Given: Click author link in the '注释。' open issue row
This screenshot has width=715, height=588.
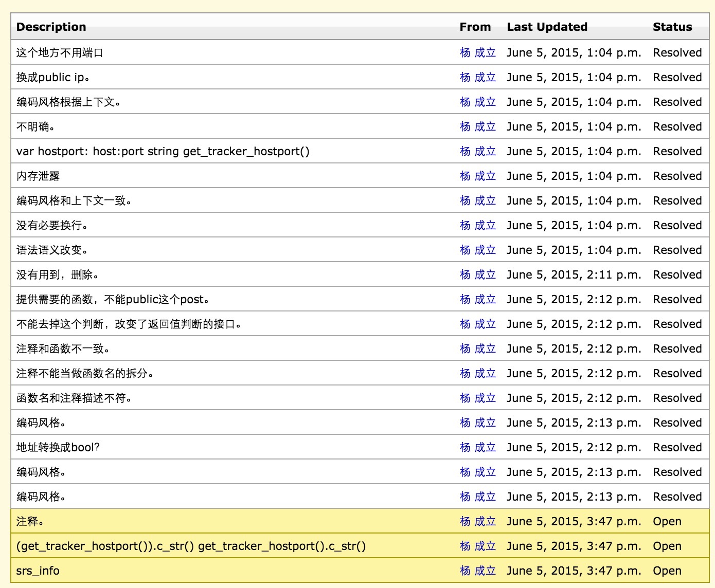Looking at the screenshot, I should (x=477, y=522).
